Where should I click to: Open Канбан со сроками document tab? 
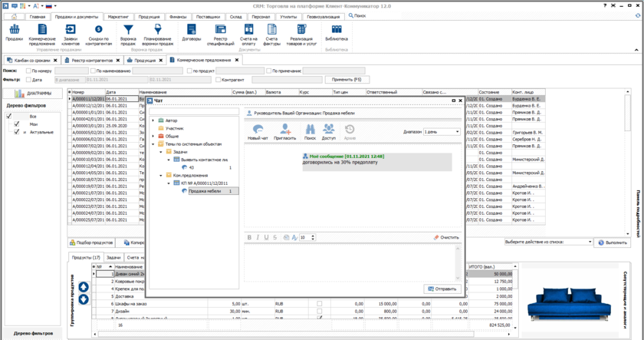tap(32, 60)
